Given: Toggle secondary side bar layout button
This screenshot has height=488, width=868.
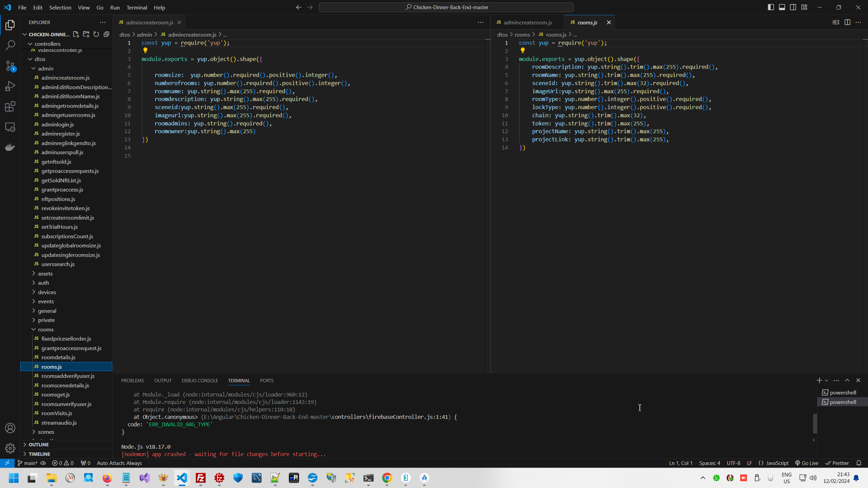Looking at the screenshot, I should pyautogui.click(x=793, y=7).
